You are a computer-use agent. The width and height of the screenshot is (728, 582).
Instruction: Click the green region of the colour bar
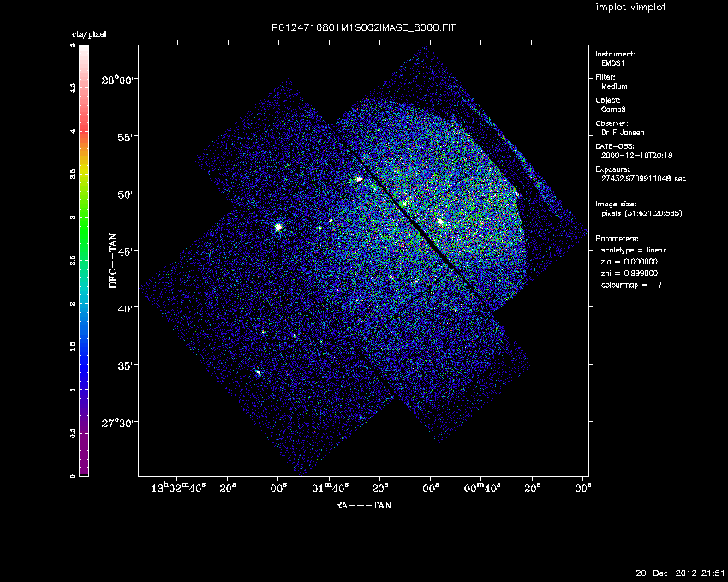click(83, 231)
